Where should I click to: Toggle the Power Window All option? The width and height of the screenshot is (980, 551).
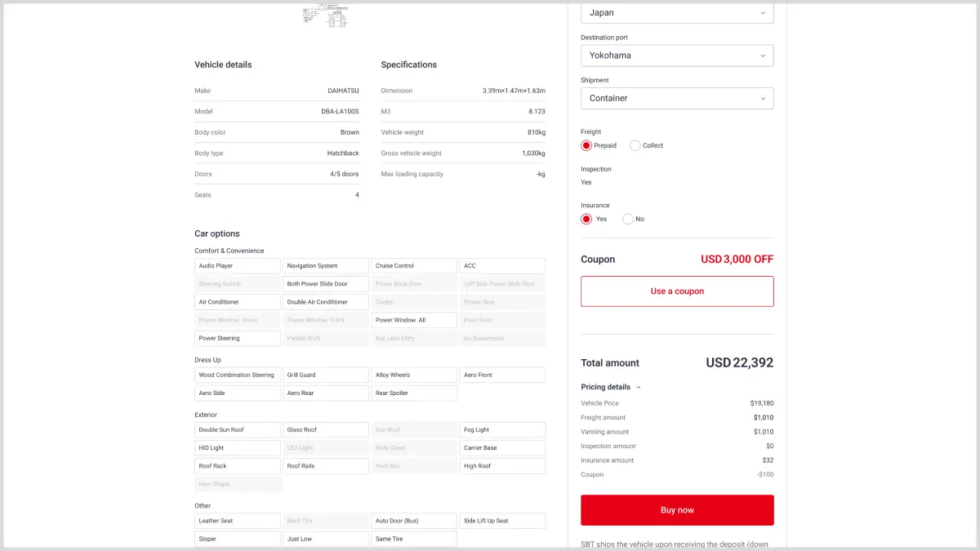414,319
